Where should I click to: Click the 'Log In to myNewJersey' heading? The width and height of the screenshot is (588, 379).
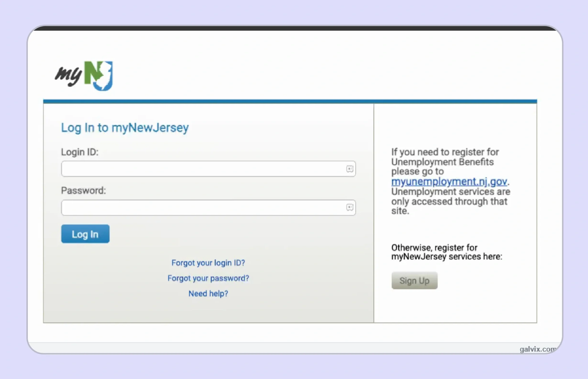pyautogui.click(x=125, y=128)
